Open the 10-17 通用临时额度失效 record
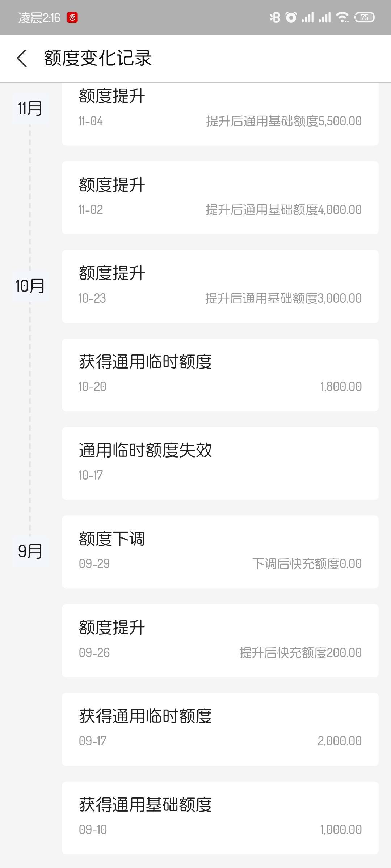Screen dimensions: 391x868 [x=220, y=464]
